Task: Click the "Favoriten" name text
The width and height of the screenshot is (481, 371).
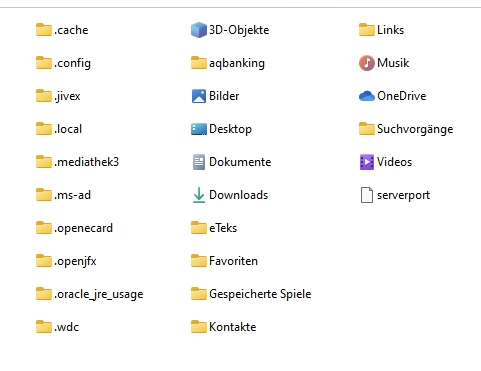Action: tap(233, 261)
